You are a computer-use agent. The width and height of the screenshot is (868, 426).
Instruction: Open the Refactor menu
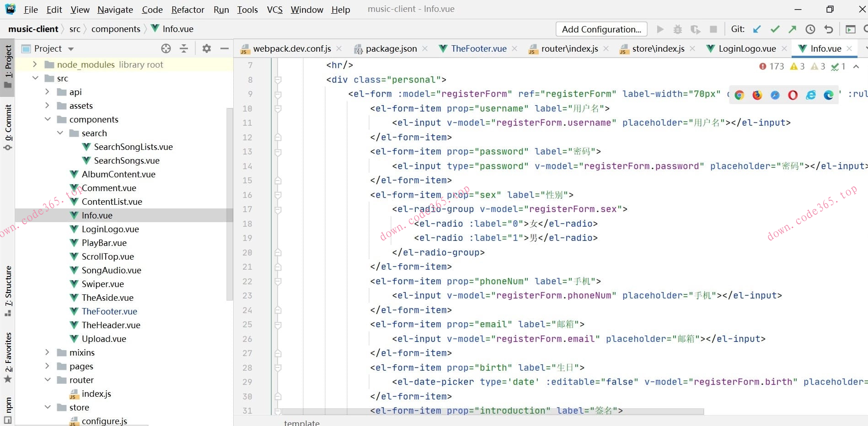pyautogui.click(x=188, y=10)
